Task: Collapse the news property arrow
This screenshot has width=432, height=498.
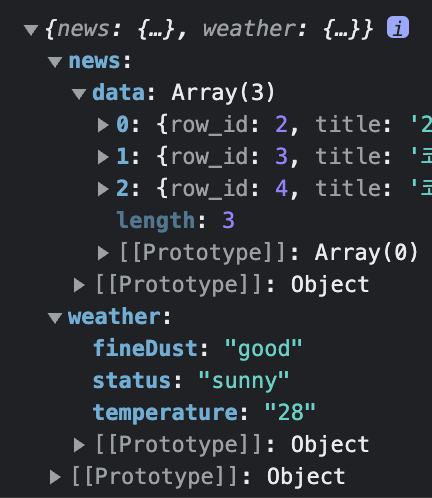Action: (55, 62)
